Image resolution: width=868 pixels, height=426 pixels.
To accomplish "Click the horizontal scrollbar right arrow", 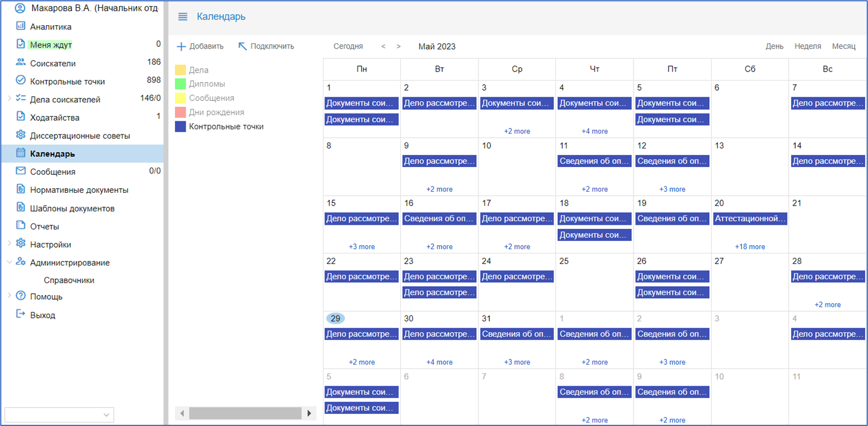I will pos(310,413).
